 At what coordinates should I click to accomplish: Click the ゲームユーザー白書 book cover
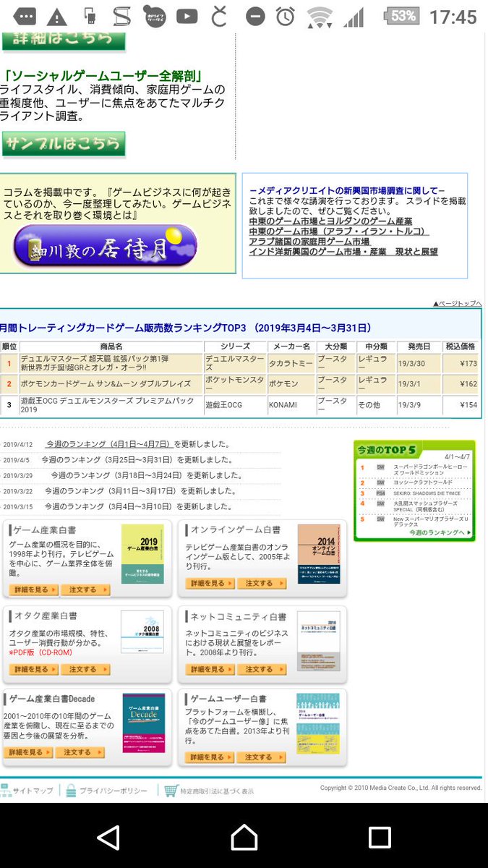[x=319, y=723]
